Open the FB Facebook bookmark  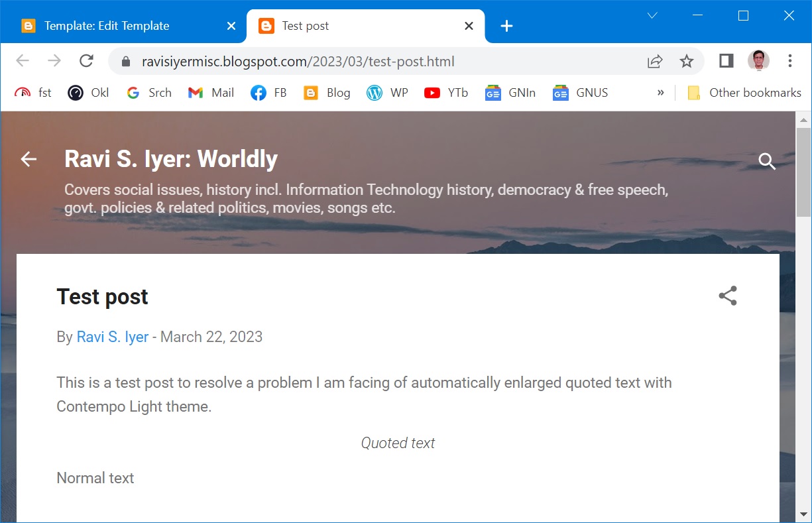[x=268, y=93]
